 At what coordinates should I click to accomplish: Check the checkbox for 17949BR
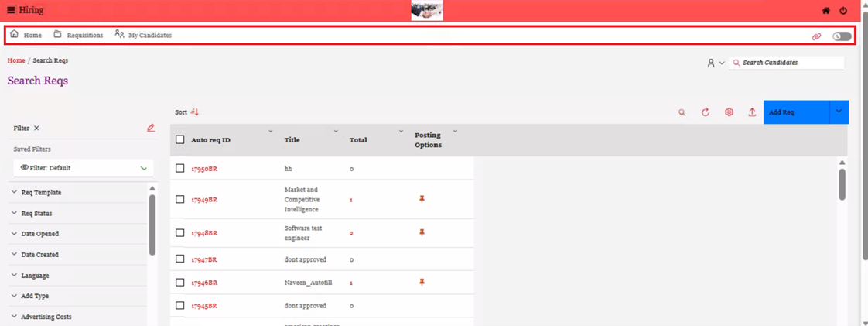pos(180,199)
